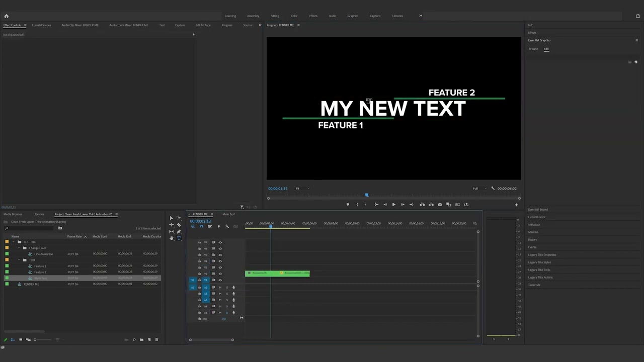Click the New Bin folder icon
644x362 pixels.
click(x=141, y=340)
